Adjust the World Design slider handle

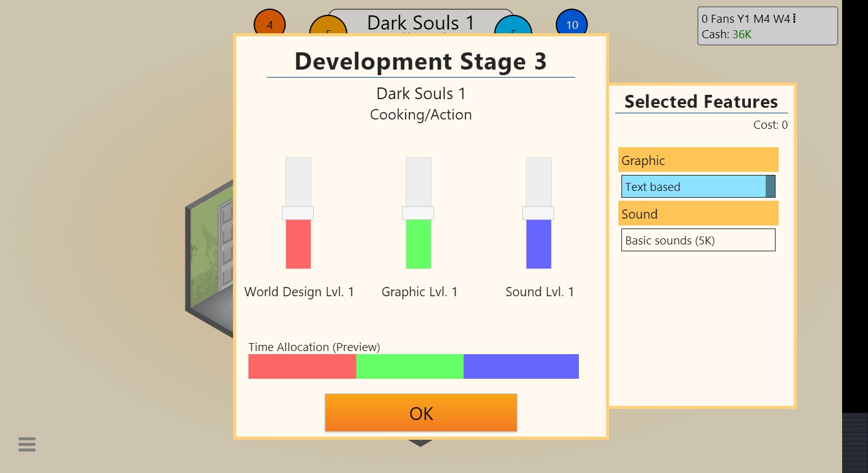(298, 213)
